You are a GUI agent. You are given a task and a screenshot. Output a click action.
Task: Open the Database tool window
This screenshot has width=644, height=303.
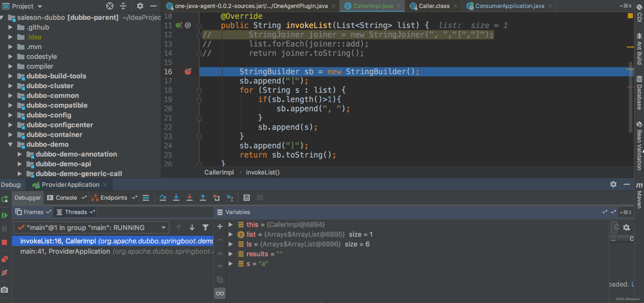[x=639, y=93]
